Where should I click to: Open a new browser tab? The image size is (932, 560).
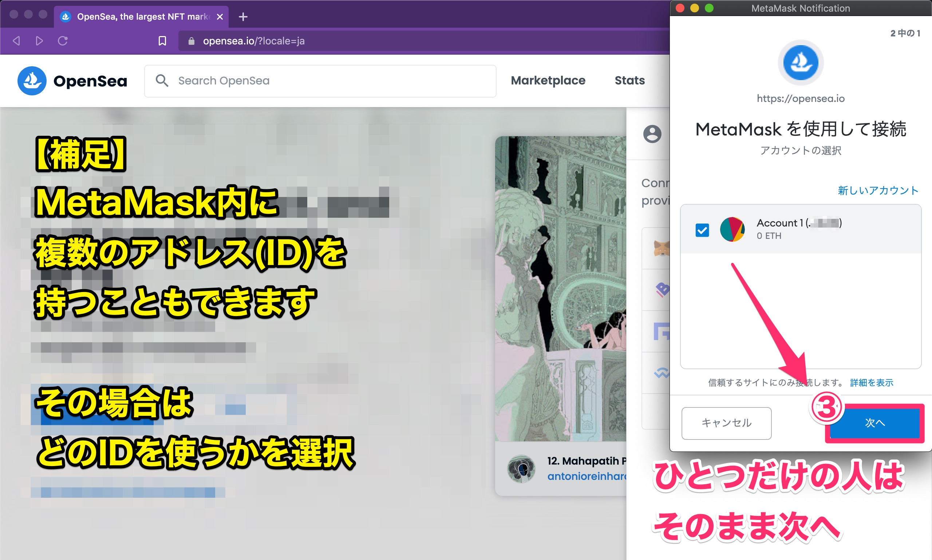244,17
